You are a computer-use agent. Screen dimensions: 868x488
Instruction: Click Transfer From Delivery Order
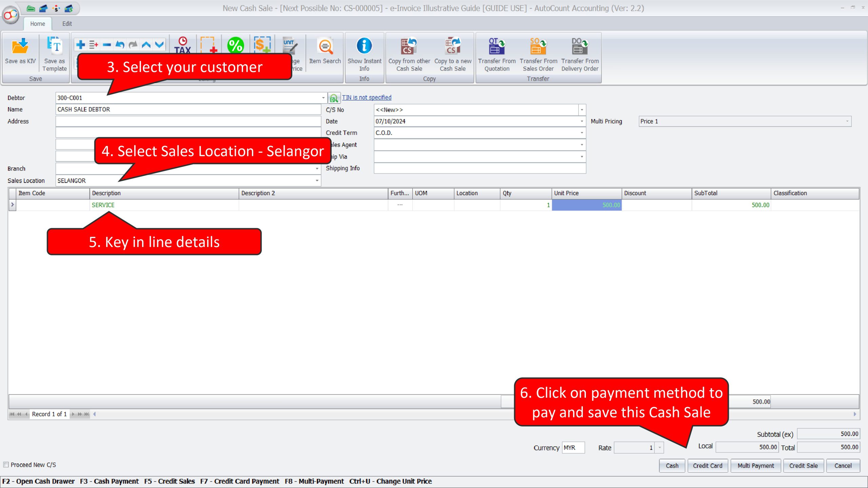580,54
